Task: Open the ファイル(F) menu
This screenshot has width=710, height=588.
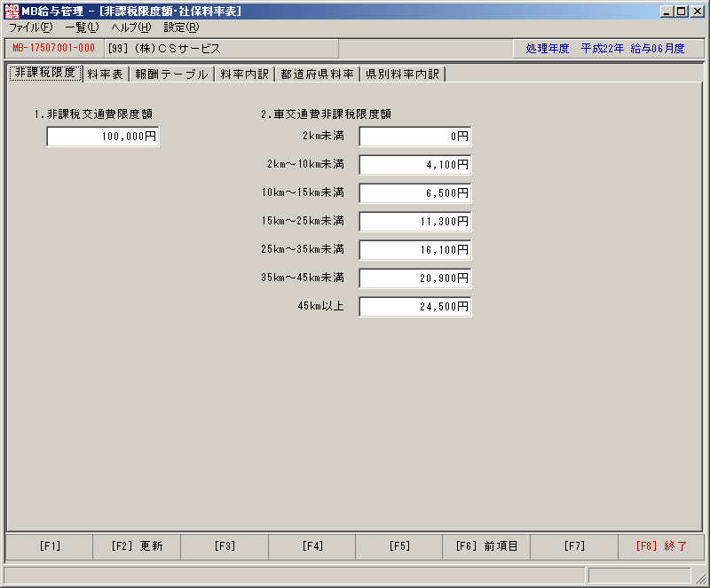Action: coord(31,27)
